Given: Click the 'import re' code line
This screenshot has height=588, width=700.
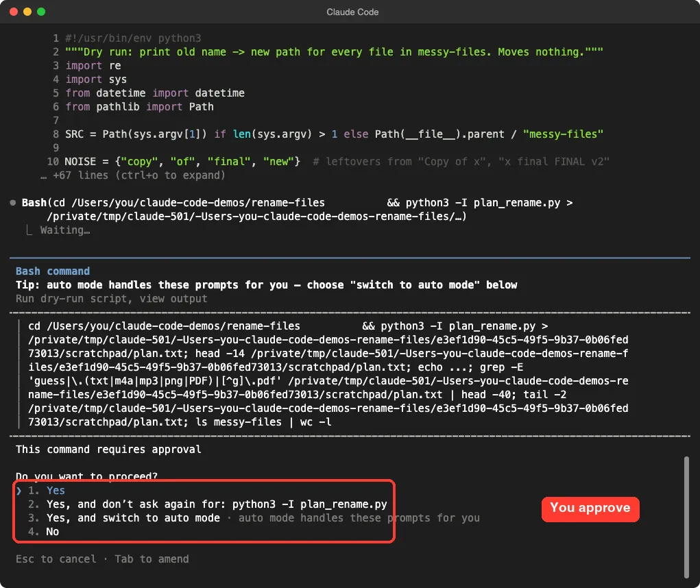Looking at the screenshot, I should pos(93,66).
